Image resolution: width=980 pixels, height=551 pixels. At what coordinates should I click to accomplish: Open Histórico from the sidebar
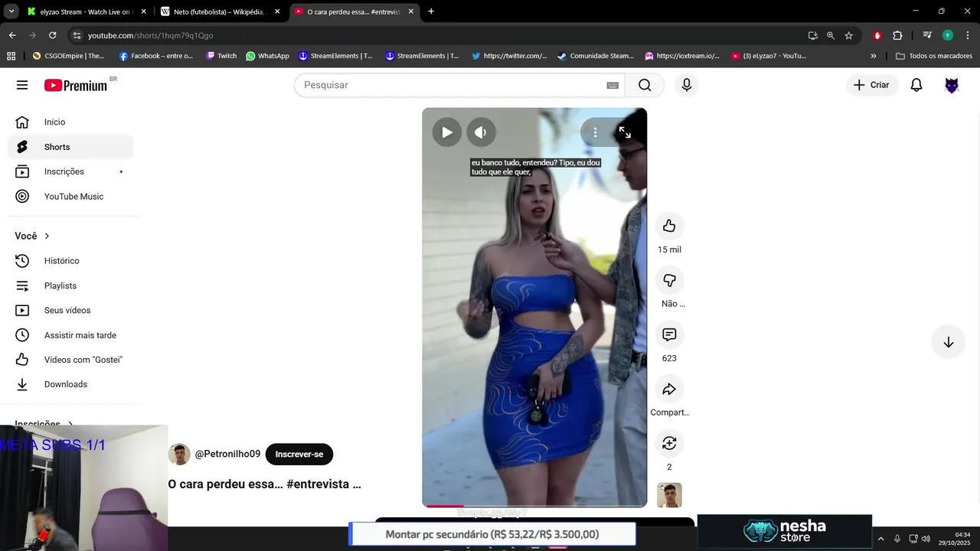[x=70, y=261]
